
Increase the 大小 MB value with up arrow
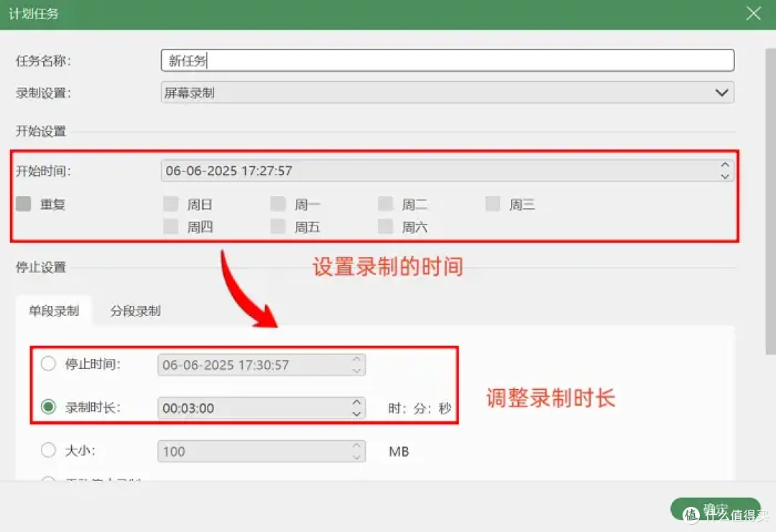pos(356,445)
